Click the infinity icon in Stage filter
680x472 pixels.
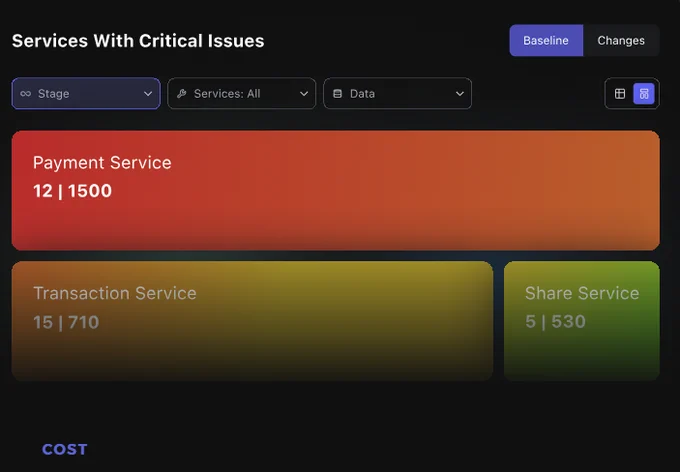tap(26, 94)
